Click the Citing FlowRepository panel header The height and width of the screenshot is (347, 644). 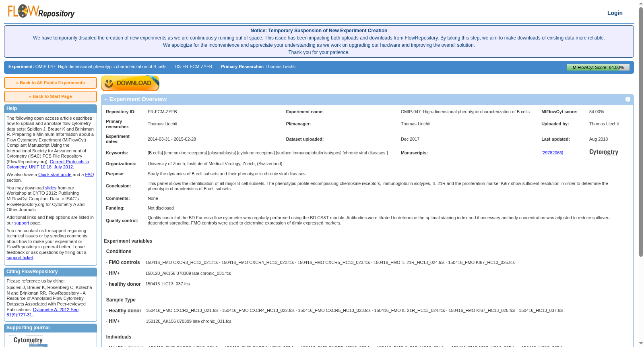(x=50, y=272)
